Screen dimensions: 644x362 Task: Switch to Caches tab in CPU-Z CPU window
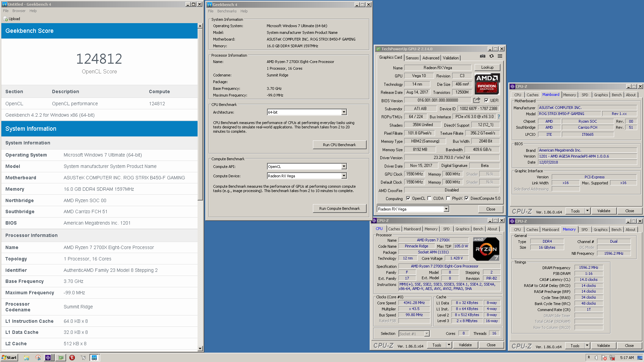pos(394,229)
